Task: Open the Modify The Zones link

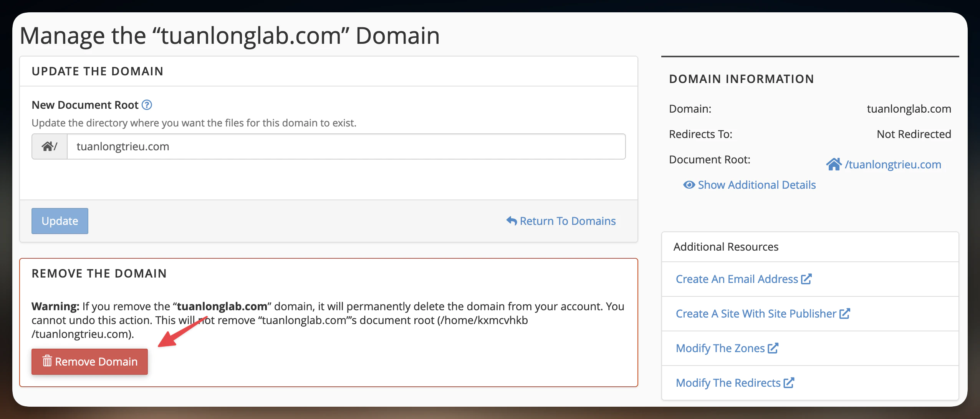Action: (x=720, y=348)
